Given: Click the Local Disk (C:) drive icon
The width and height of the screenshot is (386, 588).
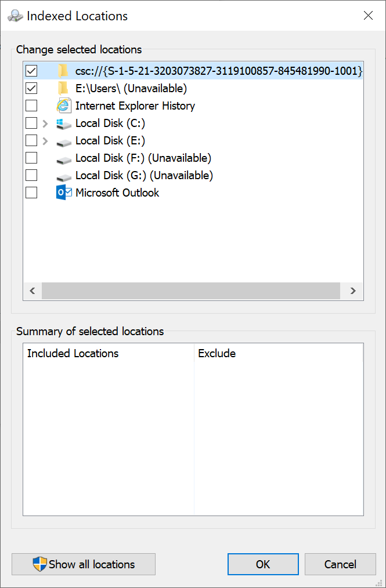Looking at the screenshot, I should coord(64,124).
